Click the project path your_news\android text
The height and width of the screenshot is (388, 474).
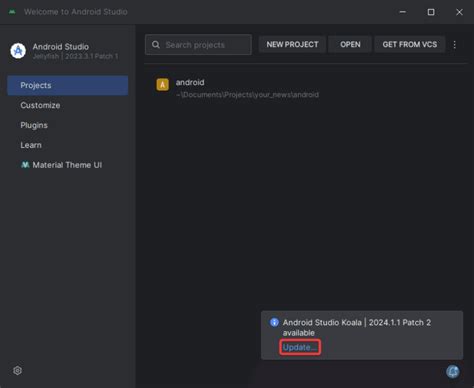point(247,95)
